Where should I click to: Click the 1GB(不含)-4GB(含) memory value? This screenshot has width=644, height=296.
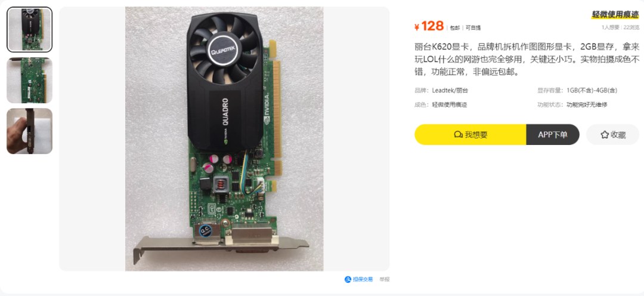tap(592, 91)
